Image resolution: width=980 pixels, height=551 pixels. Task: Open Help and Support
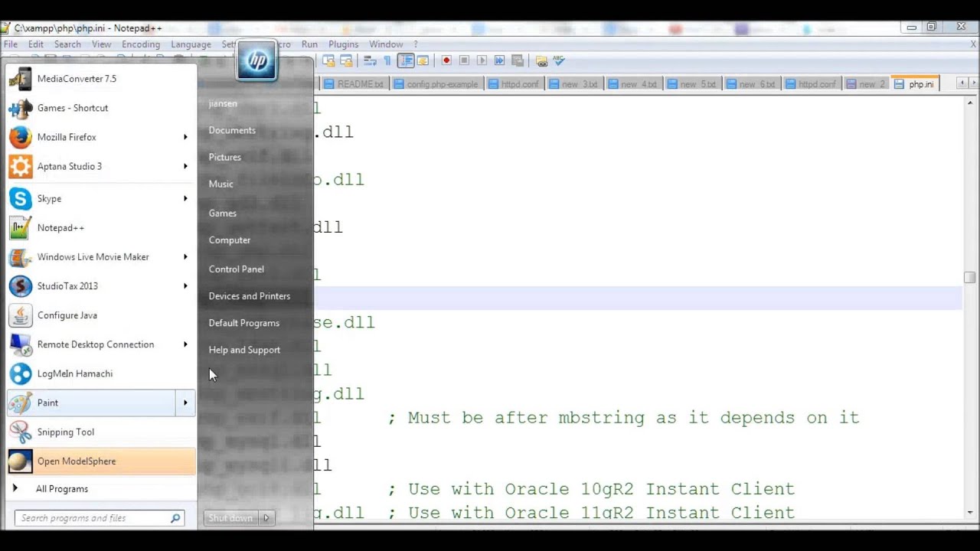pyautogui.click(x=244, y=350)
